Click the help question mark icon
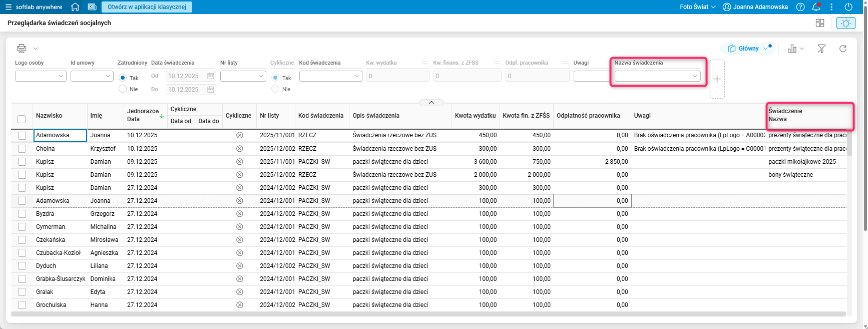Viewport: 868px width, 329px height. (800, 7)
